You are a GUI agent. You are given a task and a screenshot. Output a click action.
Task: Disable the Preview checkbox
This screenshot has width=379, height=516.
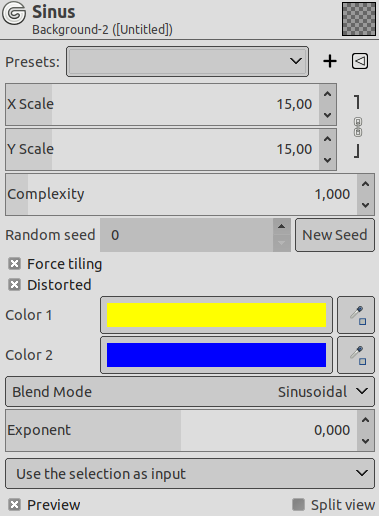[x=14, y=505]
